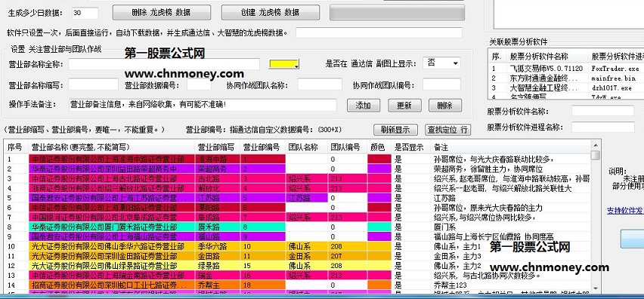The height and width of the screenshot is (299, 644).
Task: Click the progress bar next to 创建 button
Action: pos(397,12)
